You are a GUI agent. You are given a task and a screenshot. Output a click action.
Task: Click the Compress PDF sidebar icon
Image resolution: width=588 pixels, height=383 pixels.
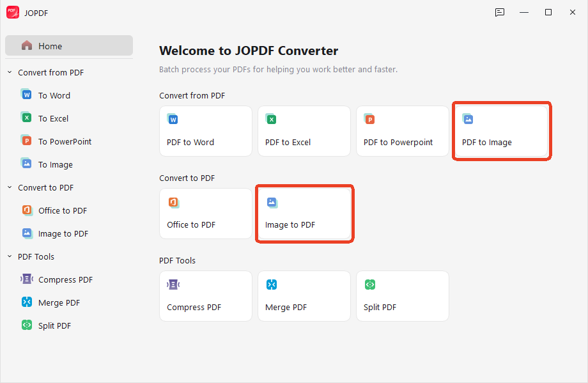coord(27,279)
